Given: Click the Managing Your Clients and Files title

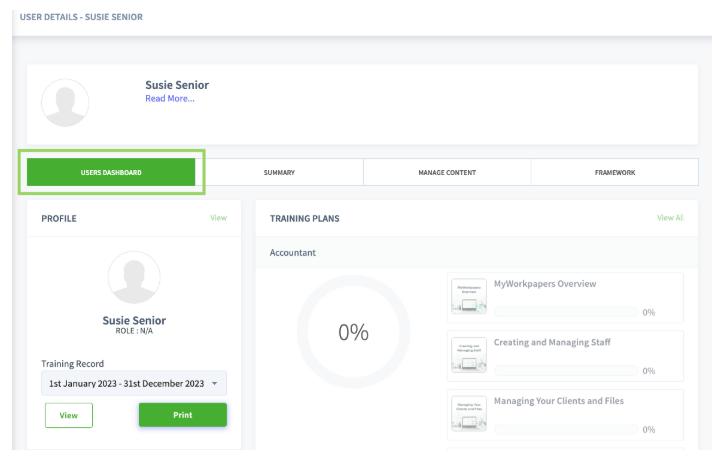Looking at the screenshot, I should 558,401.
